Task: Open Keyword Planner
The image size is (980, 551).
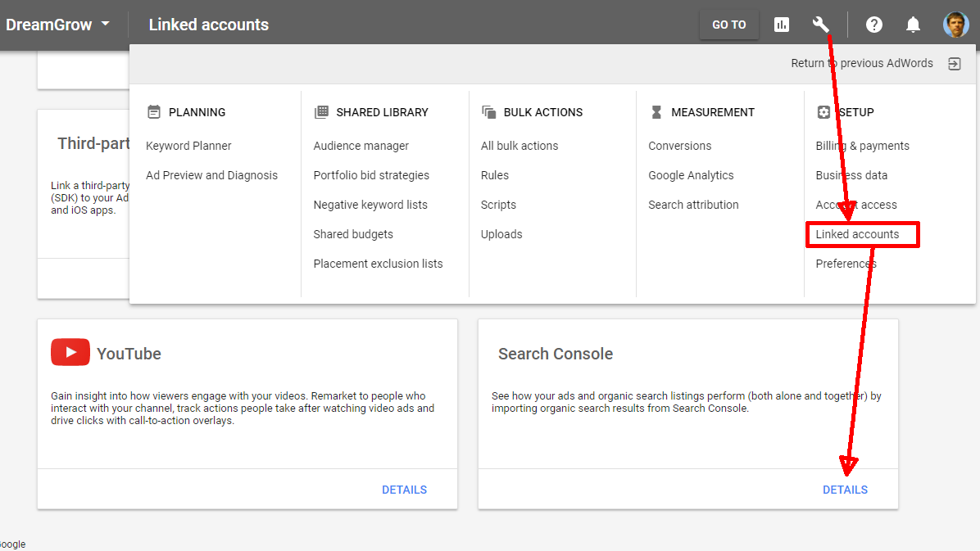Action: [x=188, y=146]
